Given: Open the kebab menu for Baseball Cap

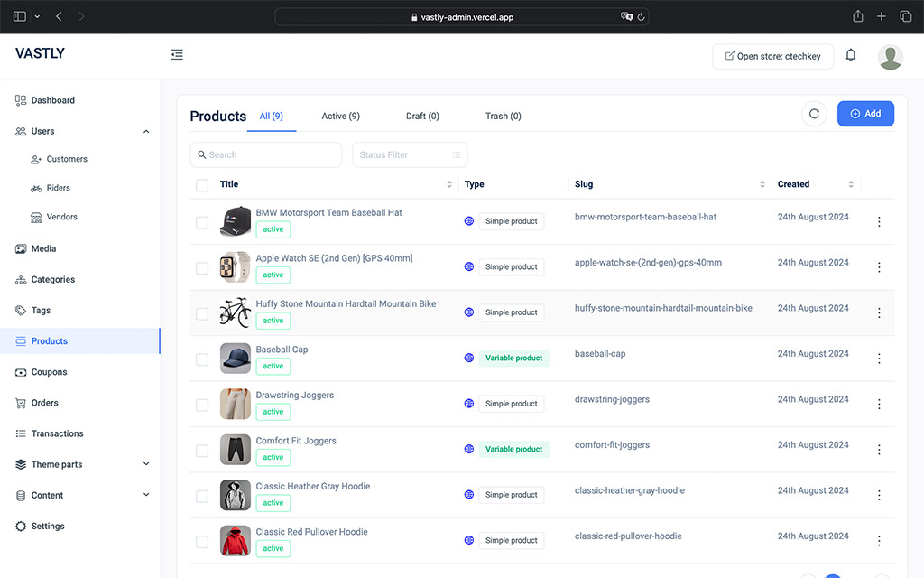Looking at the screenshot, I should (x=879, y=359).
